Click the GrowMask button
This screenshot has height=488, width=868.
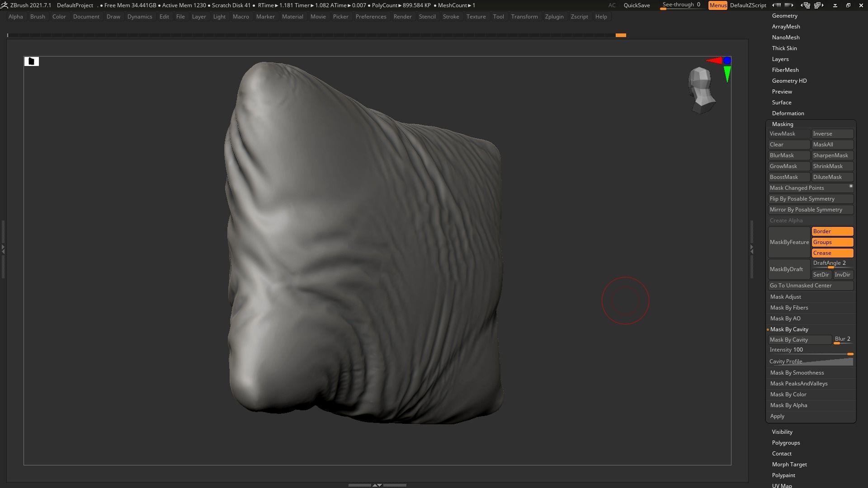click(789, 166)
